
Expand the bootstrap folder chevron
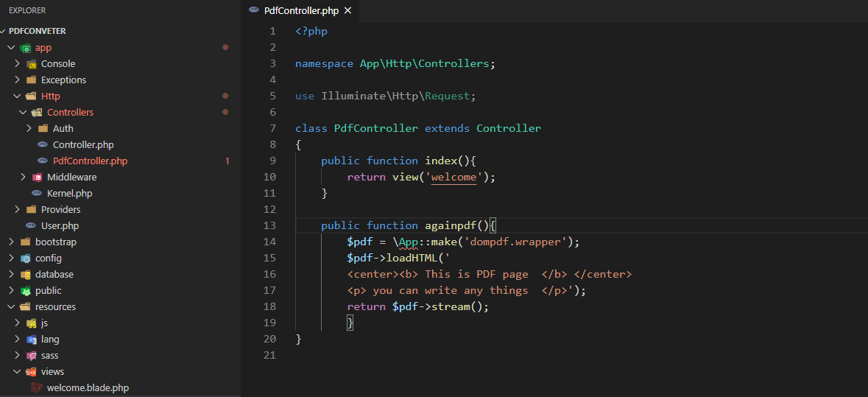coord(11,242)
